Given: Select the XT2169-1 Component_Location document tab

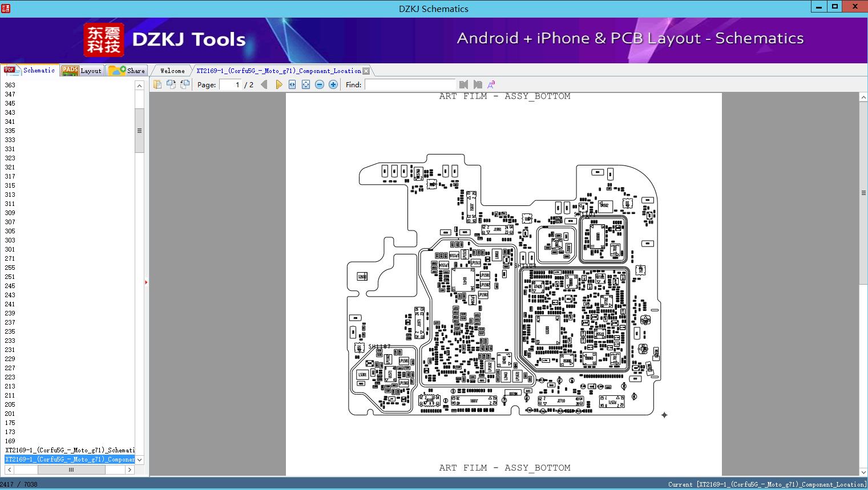Looking at the screenshot, I should 279,71.
